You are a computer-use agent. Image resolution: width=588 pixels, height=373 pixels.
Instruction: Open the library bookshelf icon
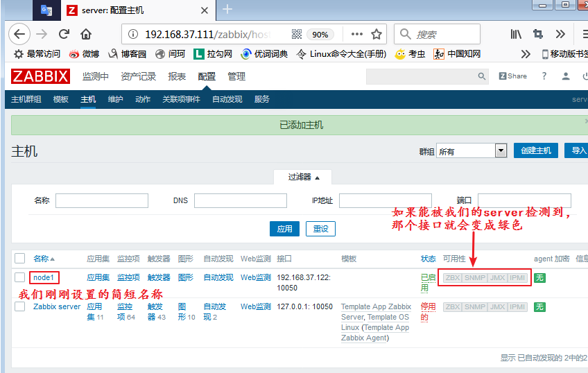[x=516, y=34]
